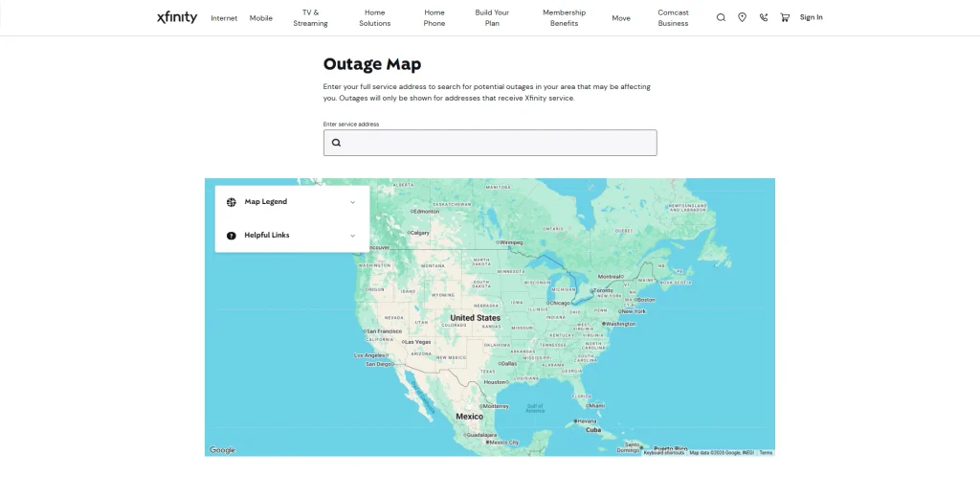Screen dimensions: 980x477
Task: Click the Map Legend label
Action: tap(266, 202)
